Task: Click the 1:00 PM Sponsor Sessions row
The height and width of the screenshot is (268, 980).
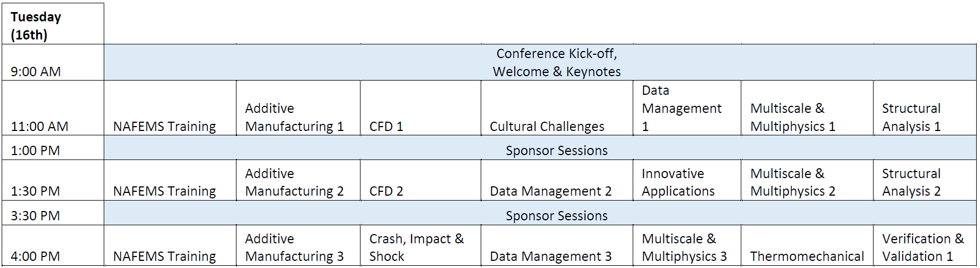Action: pyautogui.click(x=540, y=148)
